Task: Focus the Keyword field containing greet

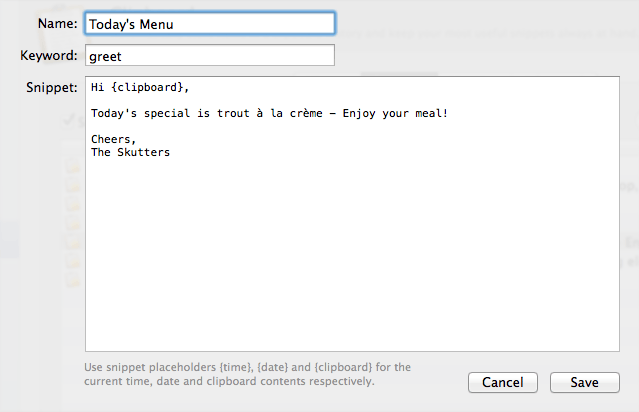Action: point(210,55)
